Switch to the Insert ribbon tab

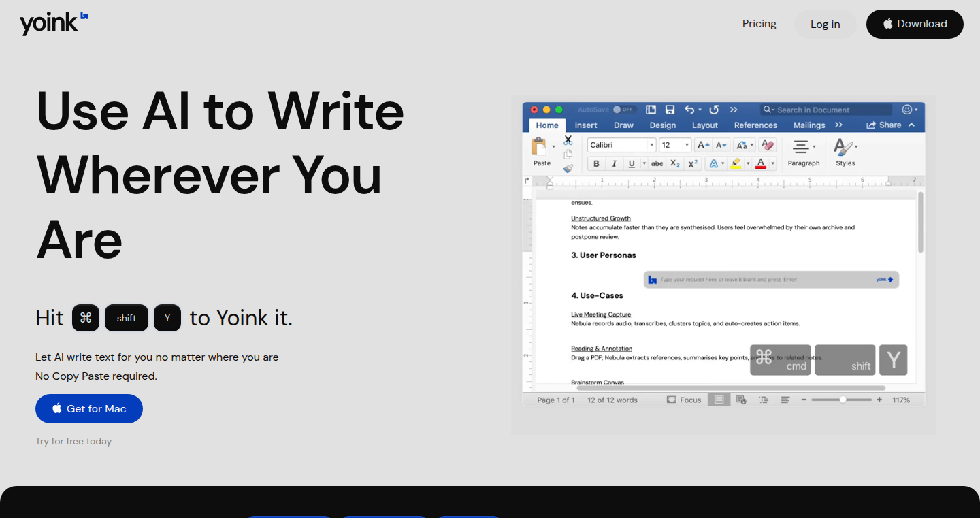(x=586, y=125)
